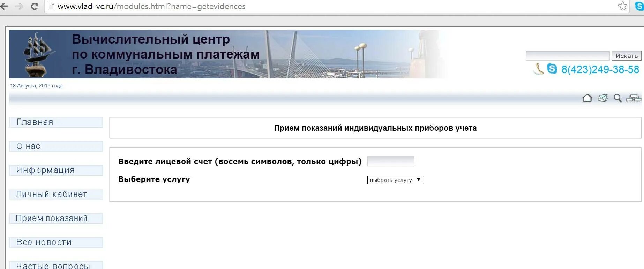This screenshot has height=269, width=644.
Task: Click the browser back arrow
Action: [4, 6]
